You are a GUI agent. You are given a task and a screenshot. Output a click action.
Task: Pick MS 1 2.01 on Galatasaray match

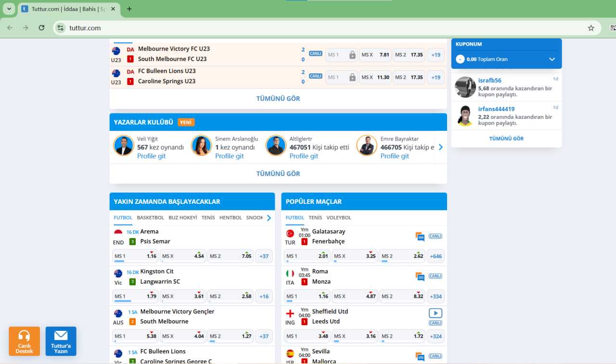pyautogui.click(x=307, y=256)
